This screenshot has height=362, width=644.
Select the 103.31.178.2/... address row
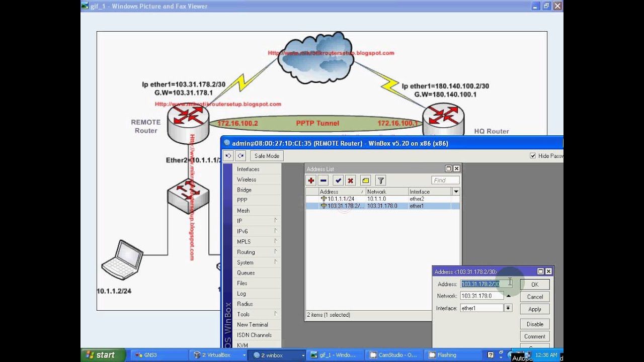pyautogui.click(x=382, y=206)
